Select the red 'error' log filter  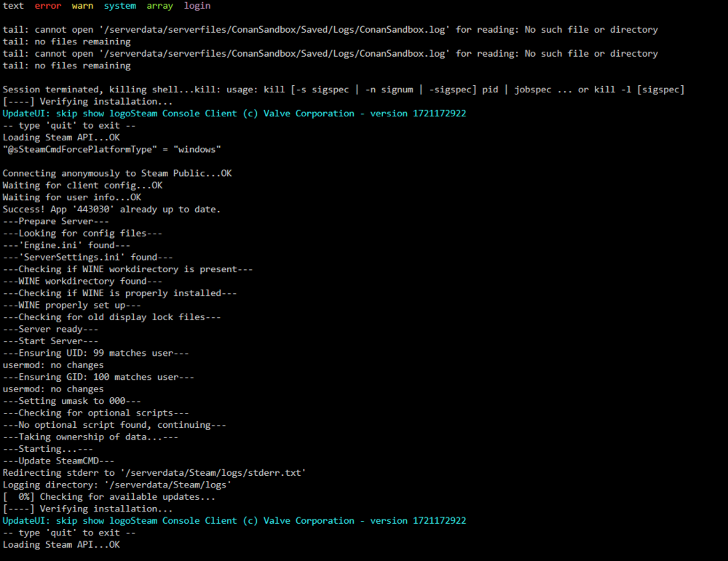tap(48, 6)
